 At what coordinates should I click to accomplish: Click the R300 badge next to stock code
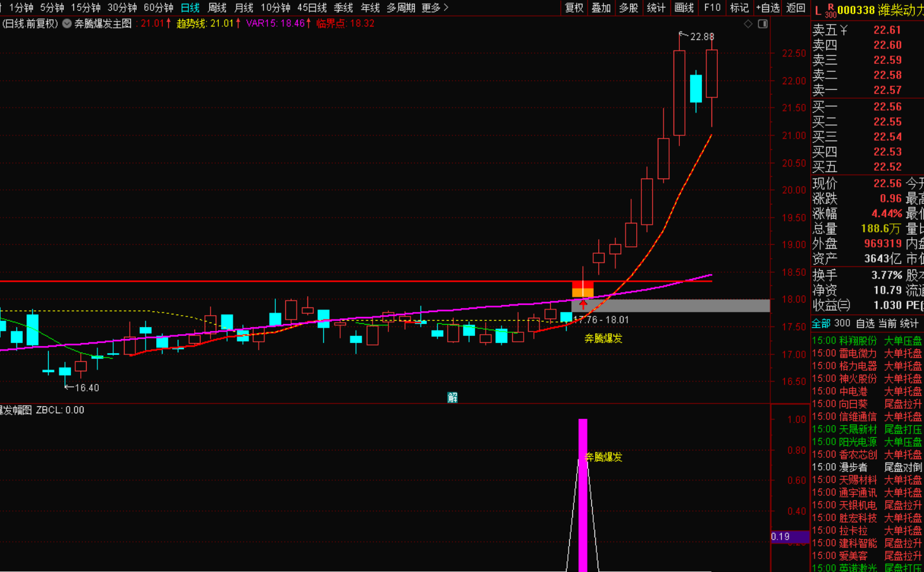point(830,10)
